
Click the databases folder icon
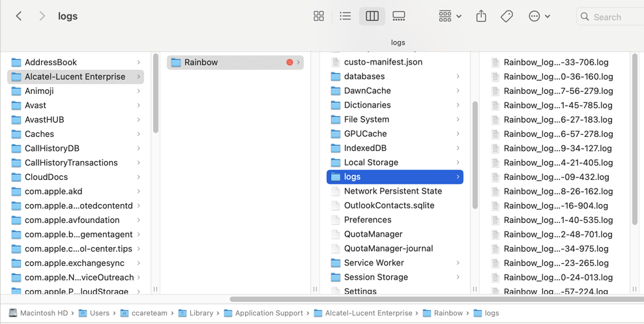click(336, 76)
